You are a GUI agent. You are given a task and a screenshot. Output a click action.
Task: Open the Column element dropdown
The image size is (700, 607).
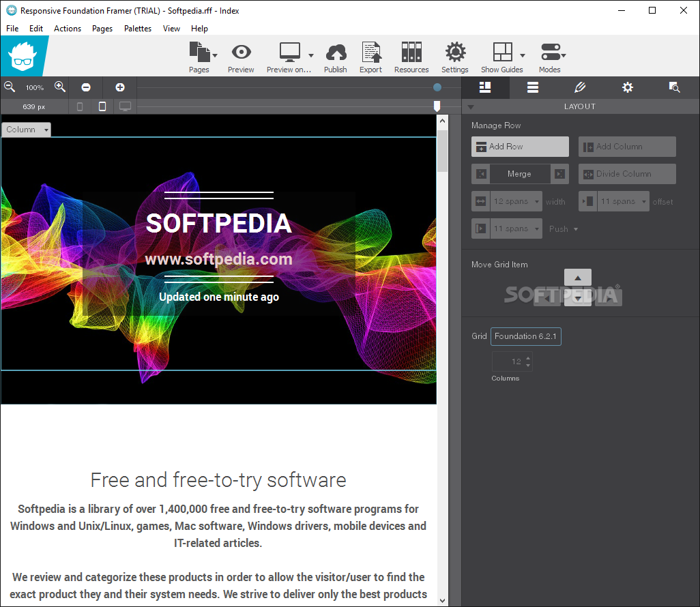27,130
